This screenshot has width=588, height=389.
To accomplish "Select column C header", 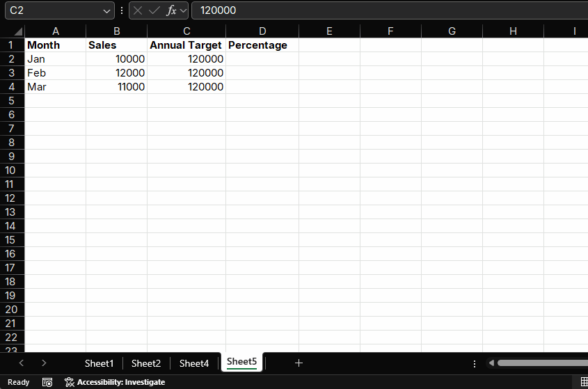I will click(186, 31).
